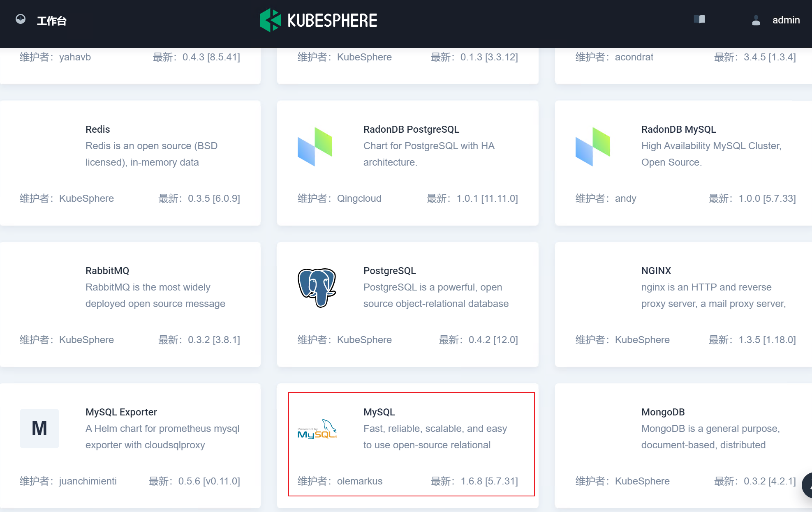
Task: Open the NGINX app title
Action: [x=656, y=271]
